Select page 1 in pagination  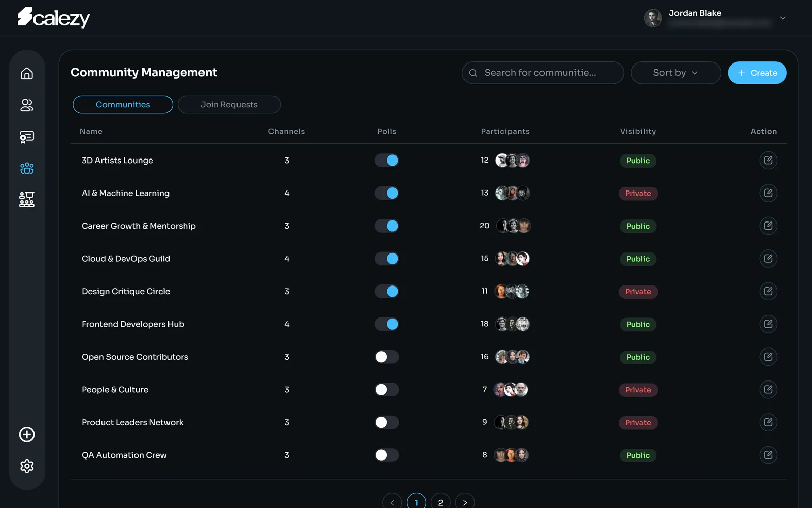coord(416,502)
